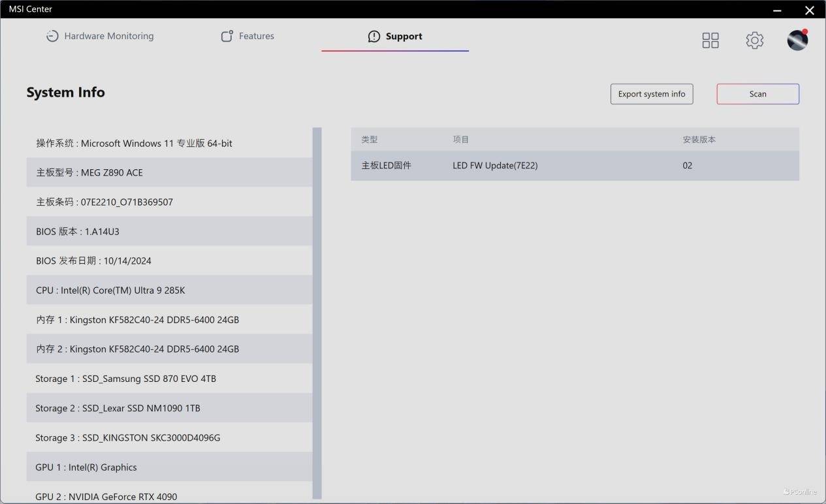Select the NVIDIA GeForce RTX 4090 row
This screenshot has width=826, height=504.
(169, 495)
